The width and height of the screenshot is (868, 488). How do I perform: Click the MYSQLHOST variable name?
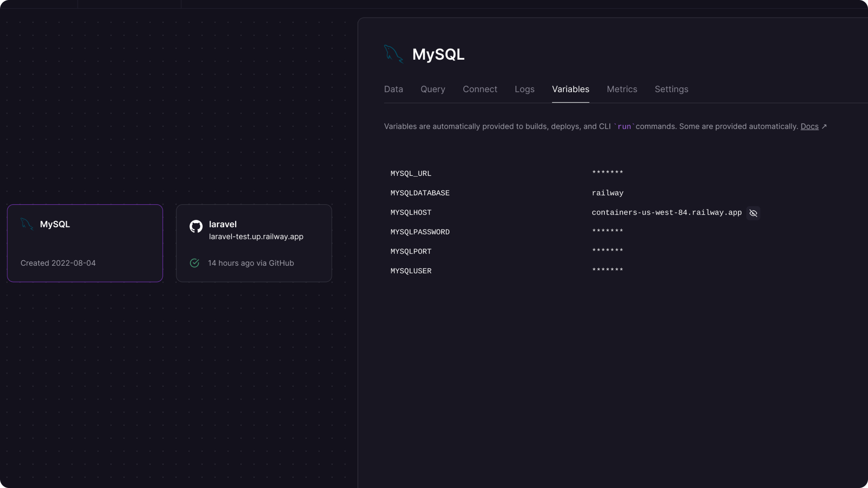click(411, 212)
